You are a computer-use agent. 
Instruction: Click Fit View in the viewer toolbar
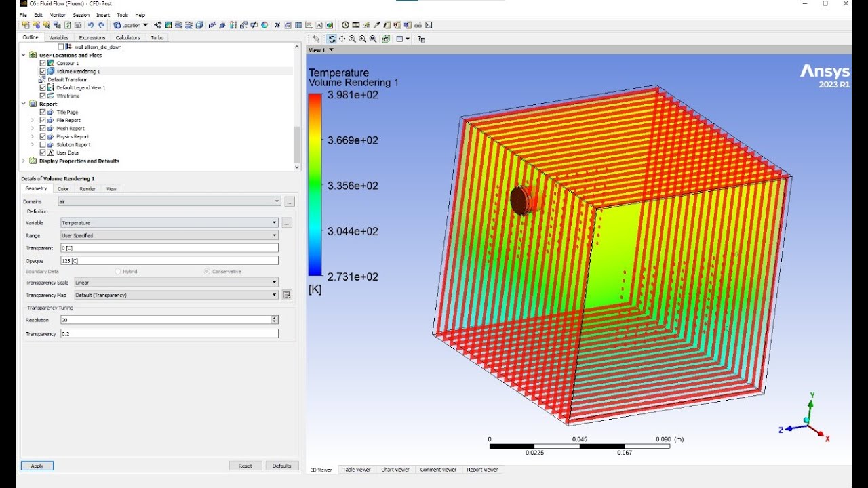coord(373,39)
